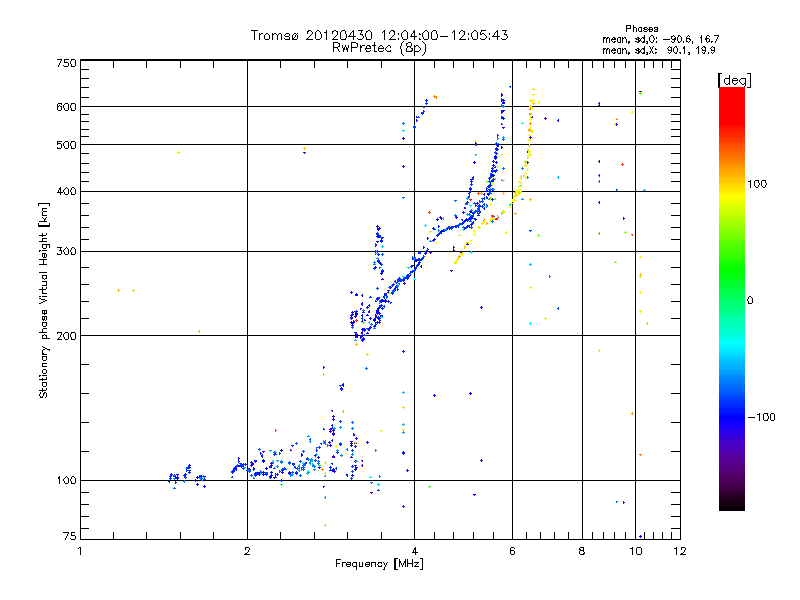Click the 'RwPretec (8p)' subtitle

point(379,48)
